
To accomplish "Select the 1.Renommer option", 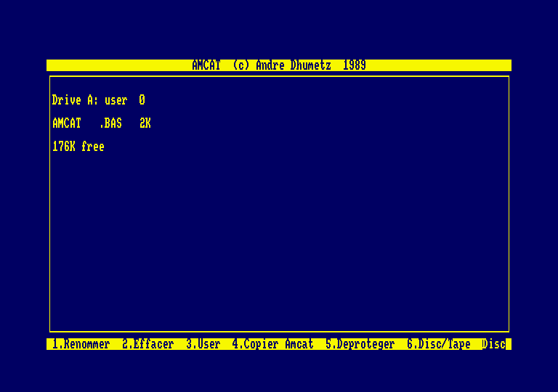I will [81, 344].
